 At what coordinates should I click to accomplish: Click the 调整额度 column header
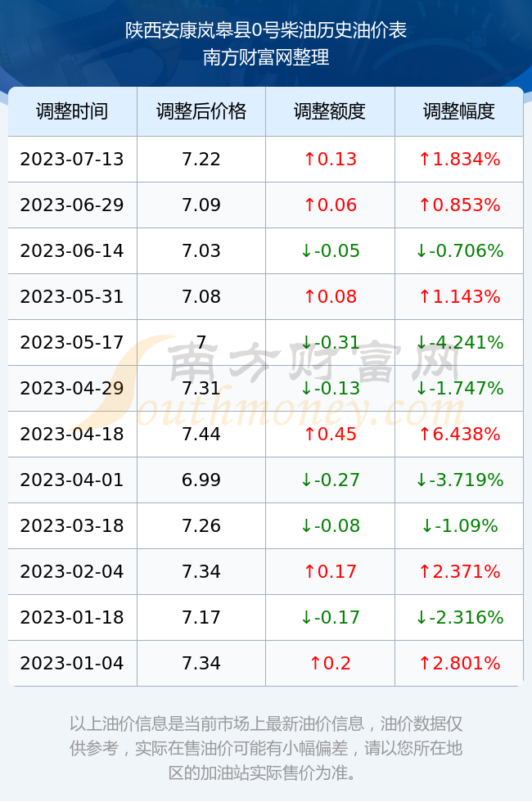point(330,111)
